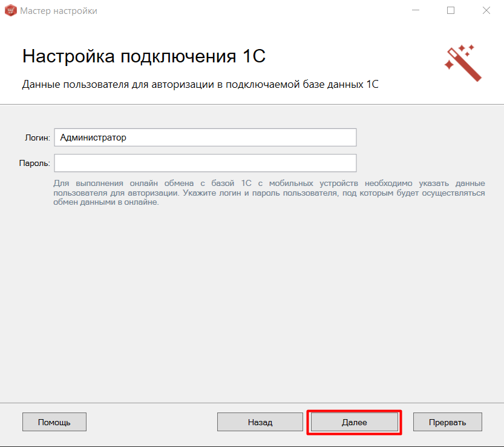504x447 pixels.
Task: Click the Мастер настройки window title
Action: [x=59, y=11]
